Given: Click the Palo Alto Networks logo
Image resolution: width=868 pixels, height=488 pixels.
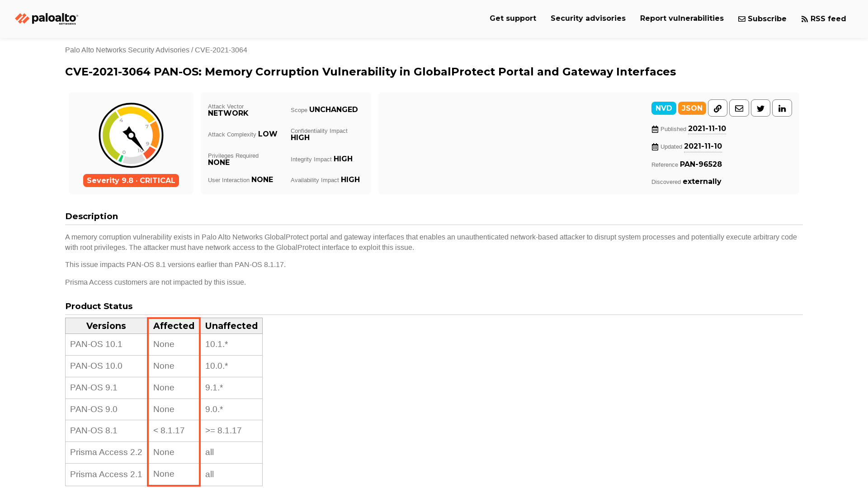Looking at the screenshot, I should pyautogui.click(x=47, y=19).
